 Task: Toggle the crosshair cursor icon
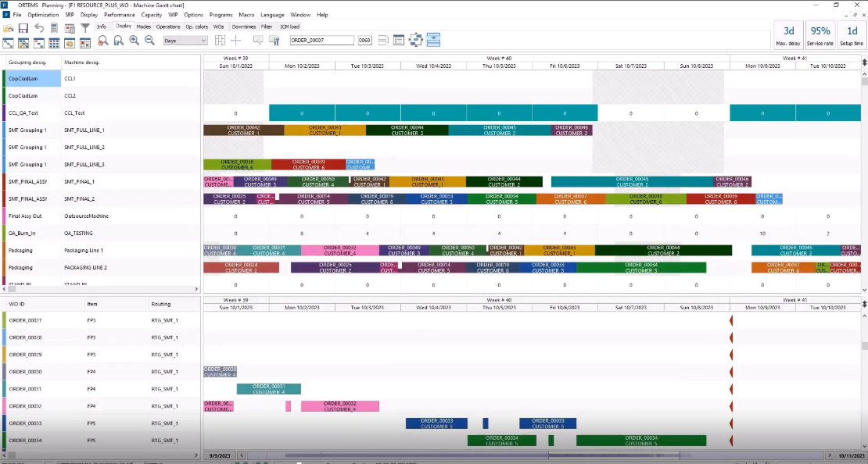[236, 41]
